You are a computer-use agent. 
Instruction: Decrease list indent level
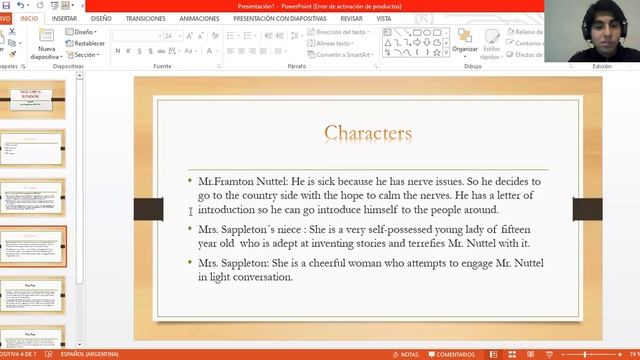click(x=268, y=36)
